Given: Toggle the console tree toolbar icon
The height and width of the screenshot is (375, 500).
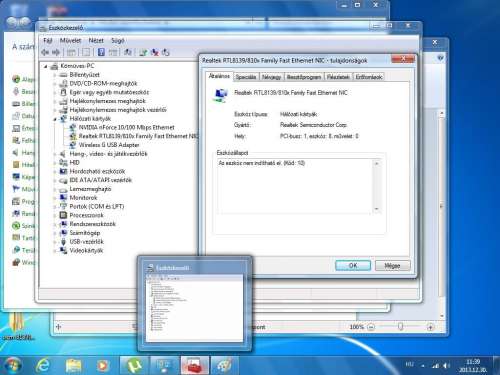Looking at the screenshot, I should (x=71, y=52).
